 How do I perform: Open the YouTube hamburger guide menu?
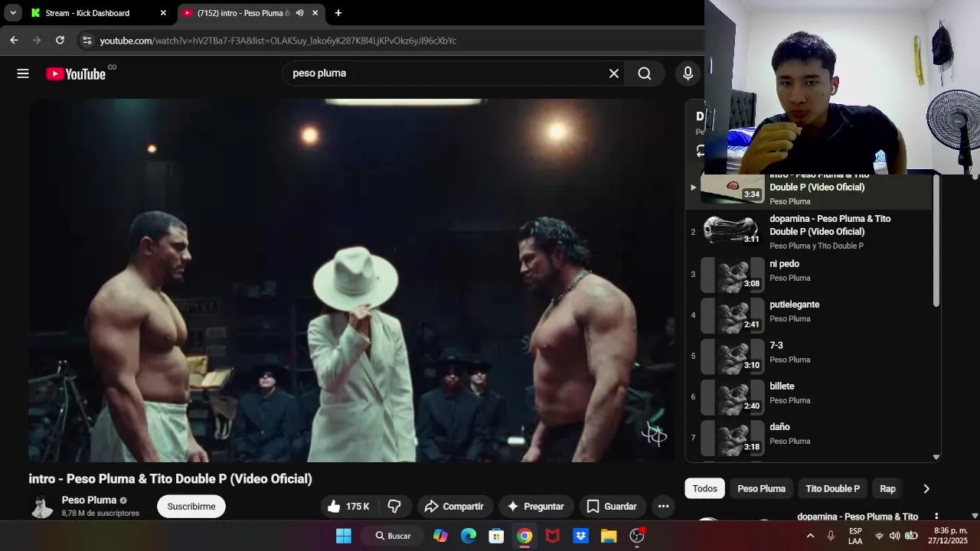pyautogui.click(x=23, y=73)
